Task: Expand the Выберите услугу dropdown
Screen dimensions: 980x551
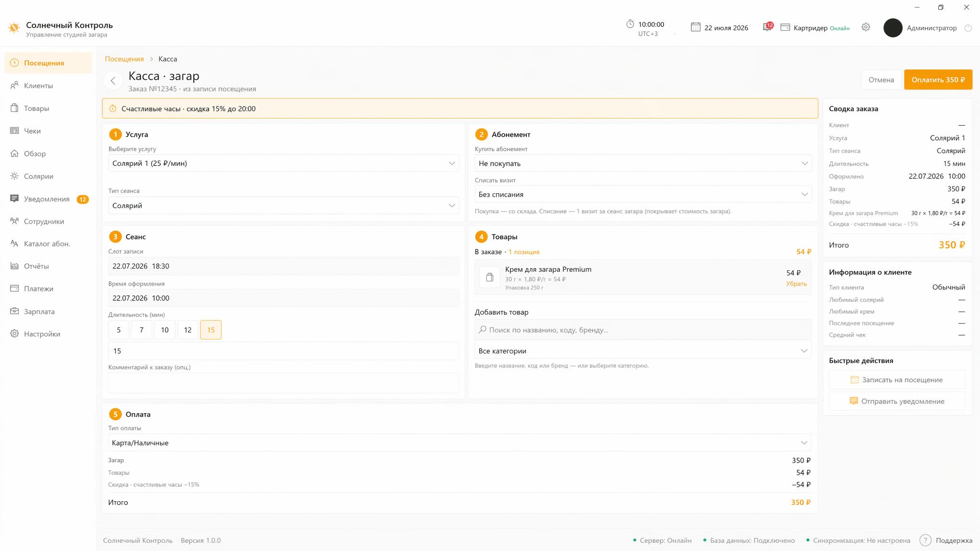Action: click(283, 163)
